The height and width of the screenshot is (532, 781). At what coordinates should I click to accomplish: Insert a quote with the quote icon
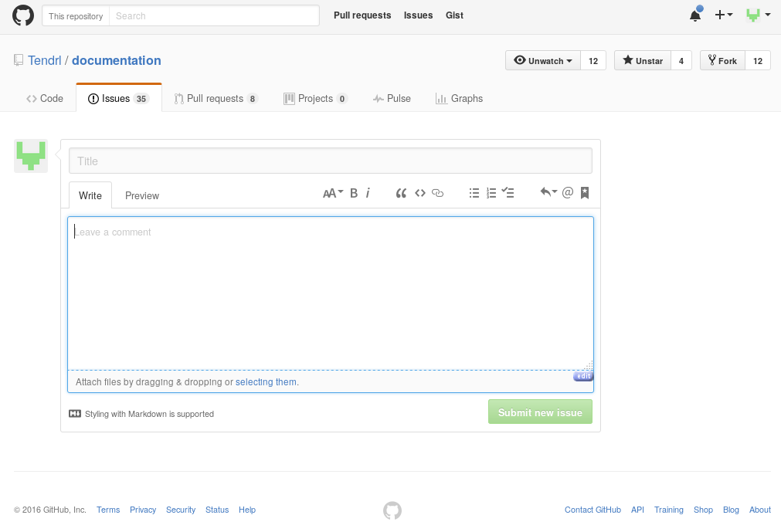tap(401, 193)
